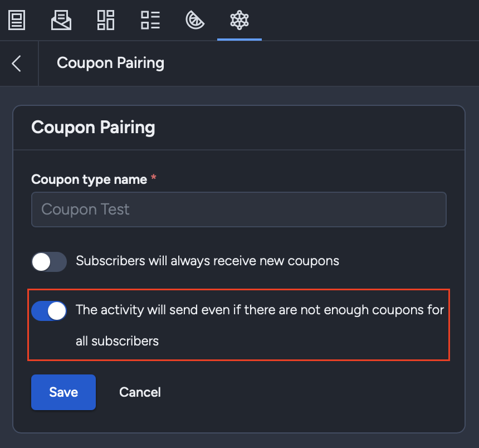Image resolution: width=479 pixels, height=448 pixels.
Task: Disable the 'activity will send' coupon toggle
Action: click(x=49, y=311)
